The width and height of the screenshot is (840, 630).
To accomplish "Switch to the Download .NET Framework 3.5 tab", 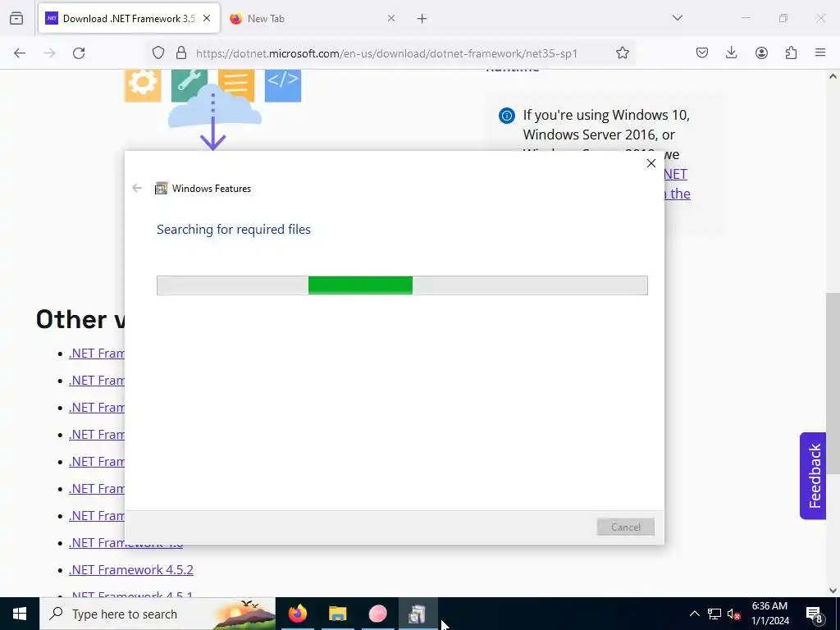I will 129,18.
